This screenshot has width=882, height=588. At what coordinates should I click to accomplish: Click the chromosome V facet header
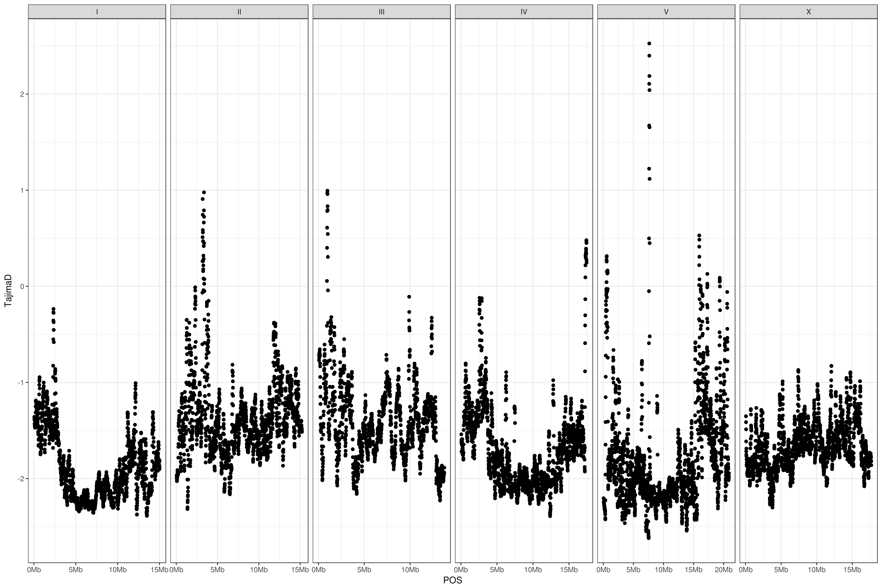(666, 12)
